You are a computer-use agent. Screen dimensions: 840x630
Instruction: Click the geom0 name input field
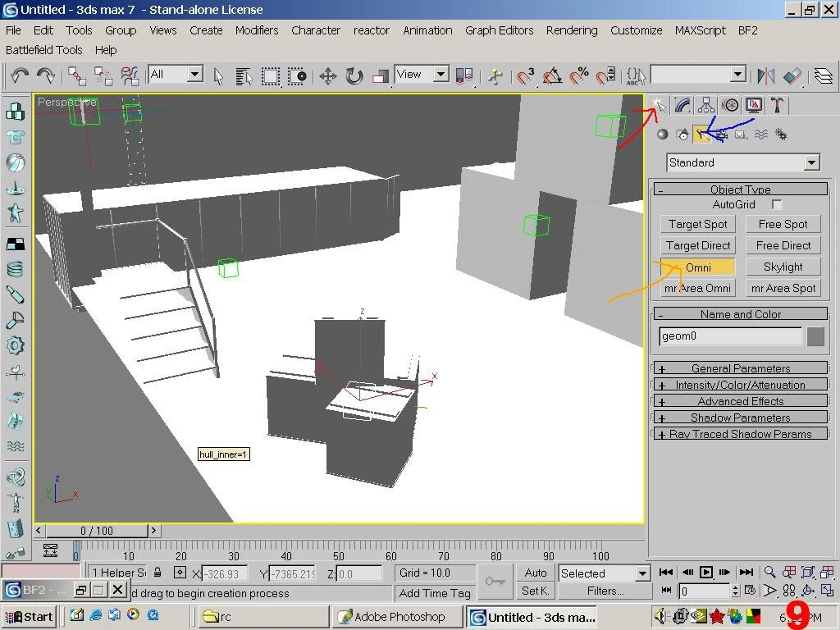(x=730, y=336)
